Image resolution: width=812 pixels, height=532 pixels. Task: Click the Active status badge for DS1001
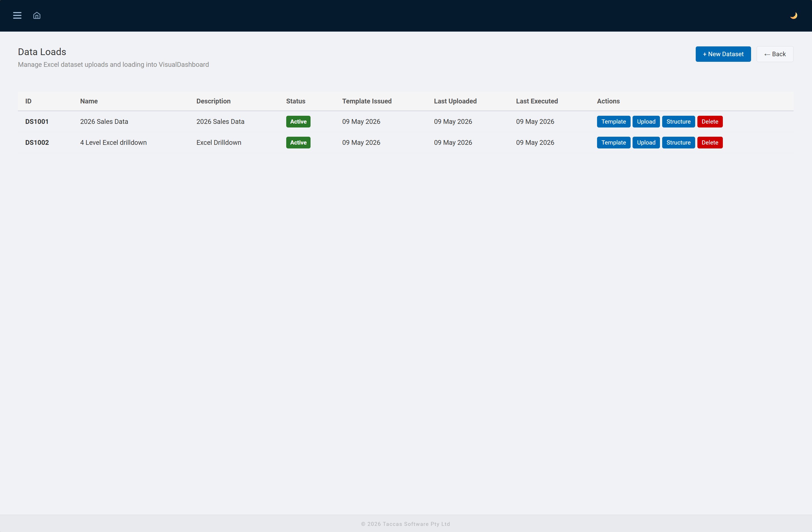coord(298,122)
